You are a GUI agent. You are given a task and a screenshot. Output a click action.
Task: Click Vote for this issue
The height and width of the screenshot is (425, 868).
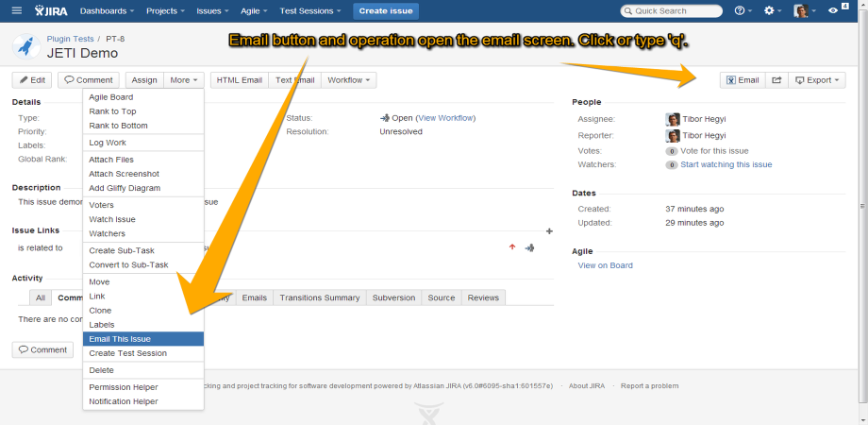pos(714,151)
